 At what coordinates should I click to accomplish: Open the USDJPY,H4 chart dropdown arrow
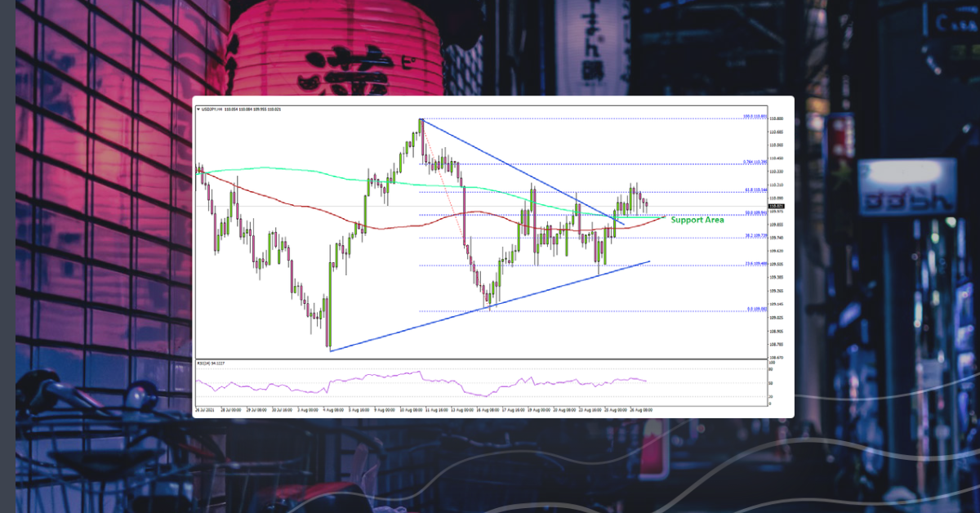[x=198, y=109]
